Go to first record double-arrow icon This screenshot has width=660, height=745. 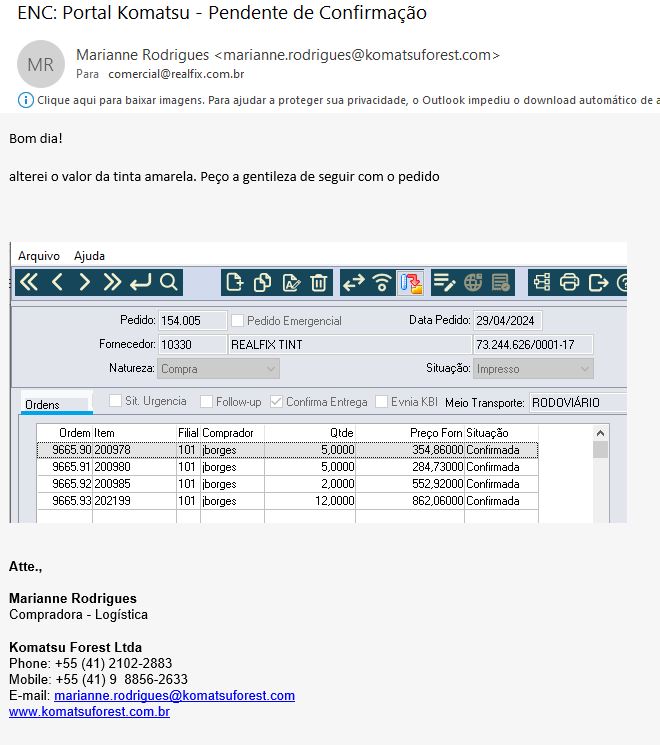click(29, 282)
